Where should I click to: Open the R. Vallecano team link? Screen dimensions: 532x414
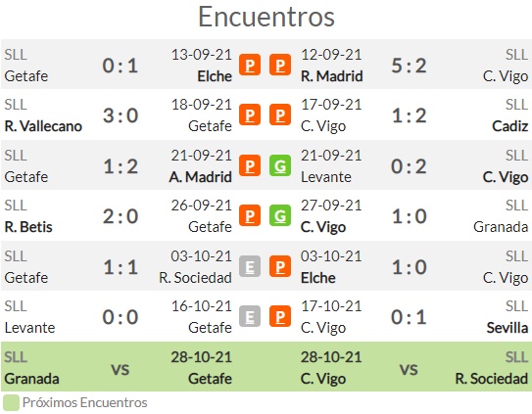coord(43,126)
